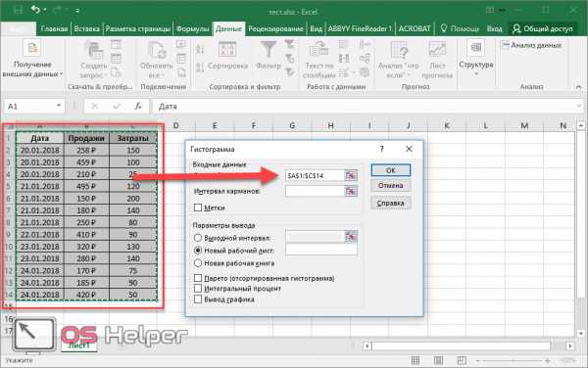588x368 pixels.
Task: Click the Share button icon
Action: 543,28
